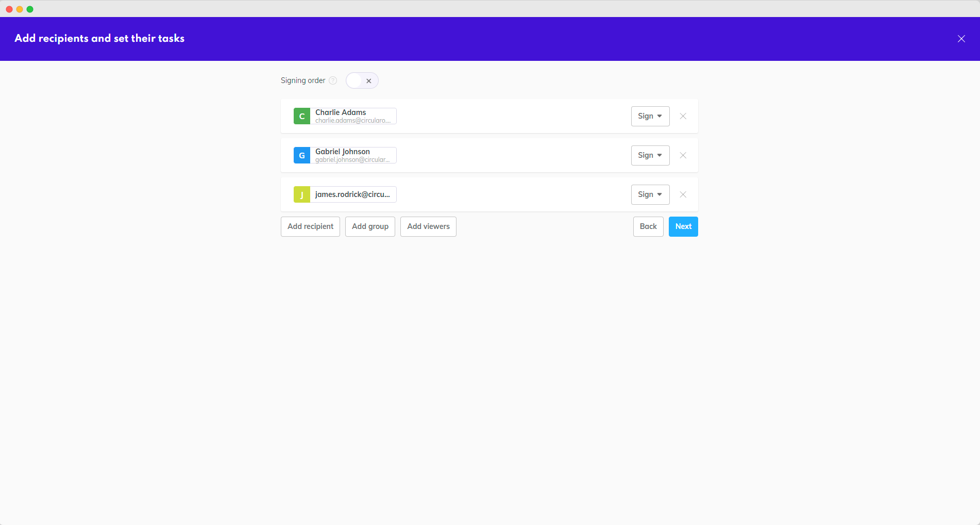Click the james.rodrick email field
This screenshot has width=980, height=525.
point(353,194)
